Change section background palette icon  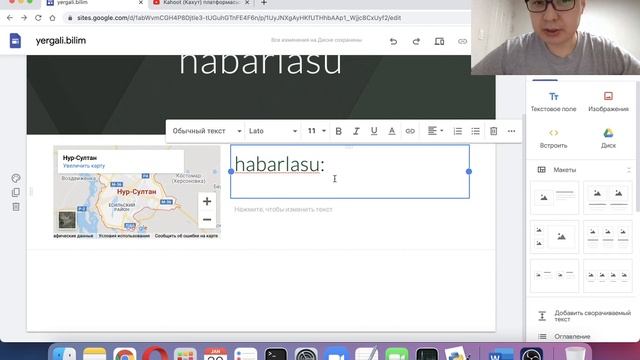16,178
